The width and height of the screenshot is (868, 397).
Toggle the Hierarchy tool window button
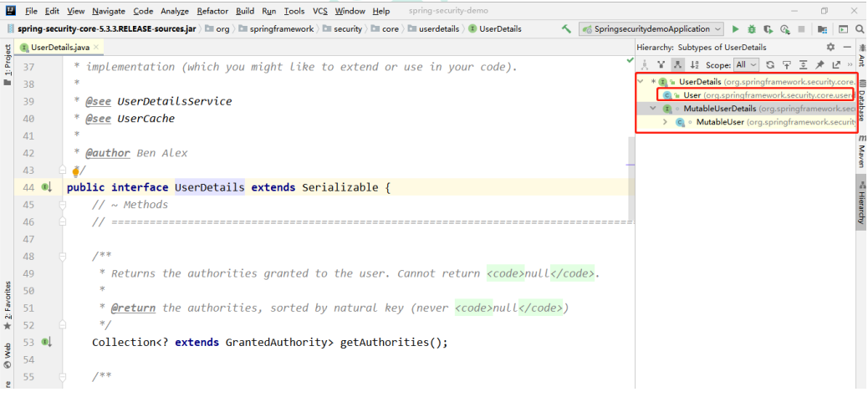click(x=862, y=201)
